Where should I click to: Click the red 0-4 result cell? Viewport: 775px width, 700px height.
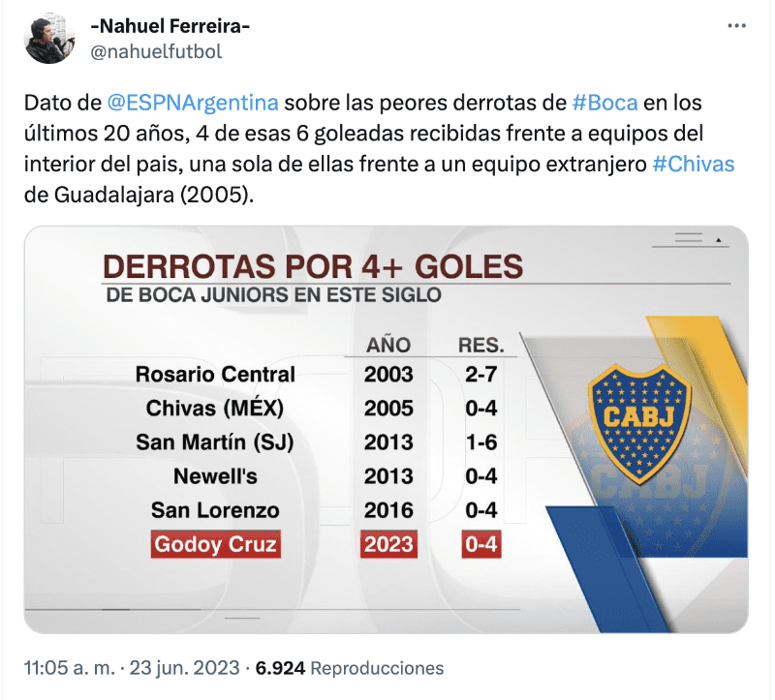481,544
